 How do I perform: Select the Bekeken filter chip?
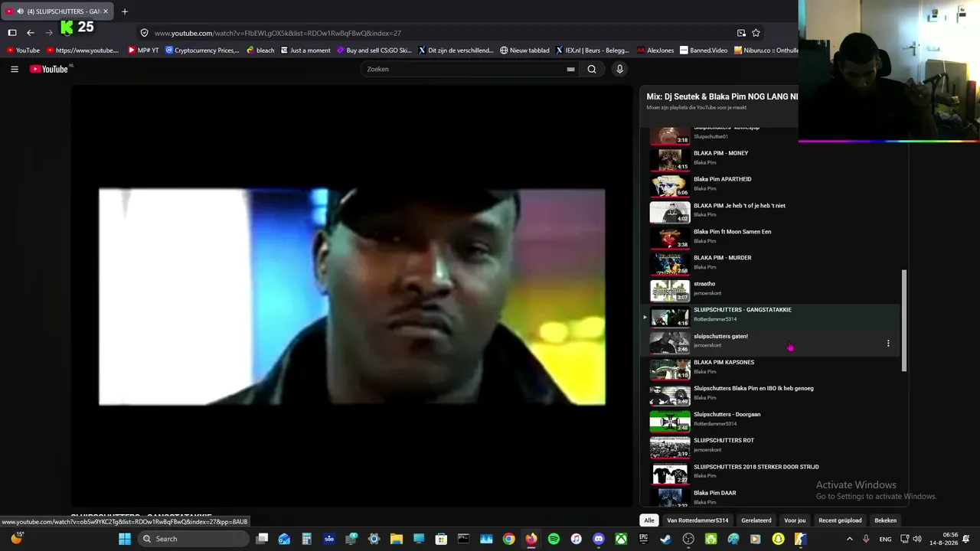[886, 520]
